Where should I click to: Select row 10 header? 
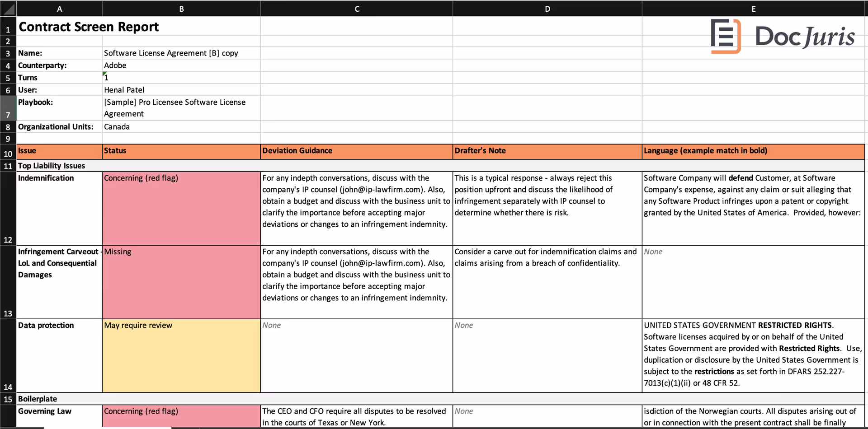pos(8,152)
